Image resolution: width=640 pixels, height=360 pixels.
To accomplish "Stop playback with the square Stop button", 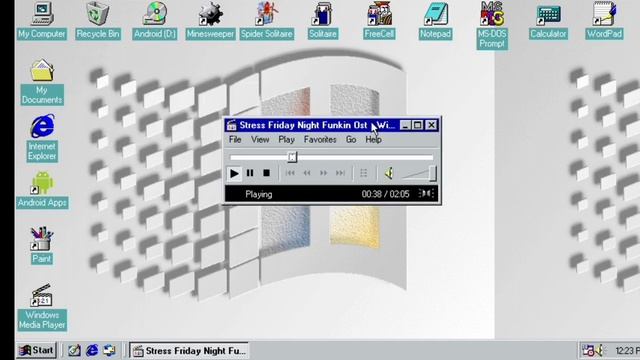I will pyautogui.click(x=266, y=173).
